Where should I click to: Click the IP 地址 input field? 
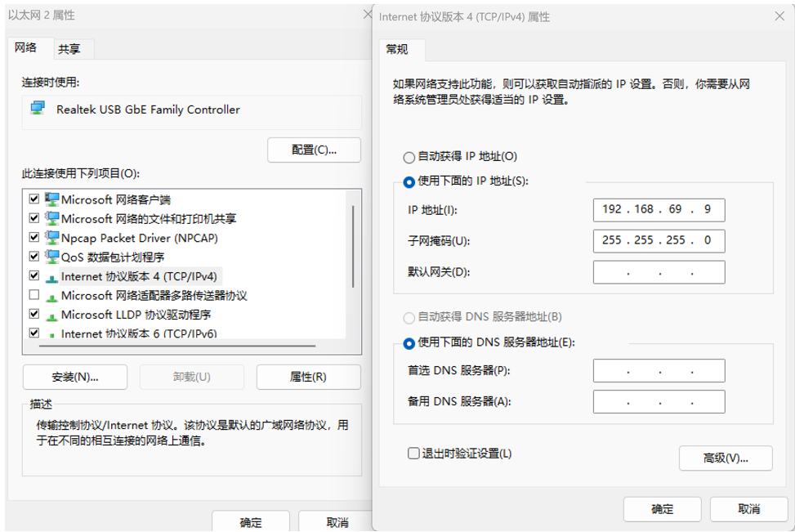click(659, 210)
